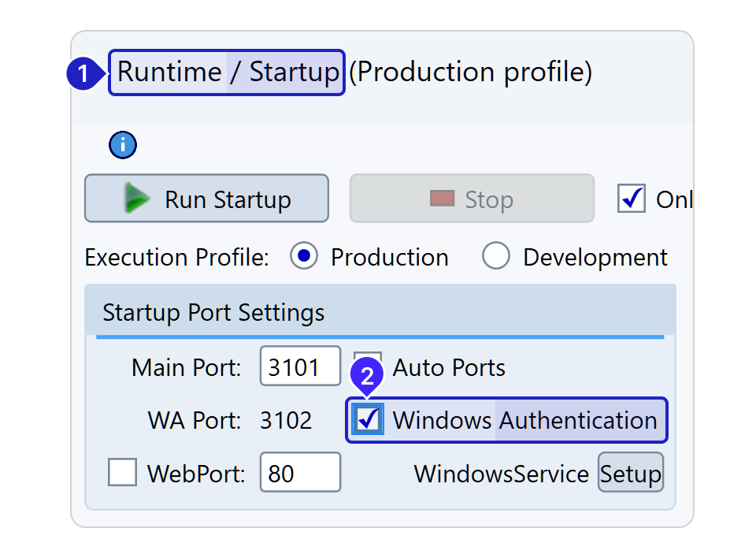Uncheck Windows Authentication checkbox
756x558 pixels.
point(368,419)
